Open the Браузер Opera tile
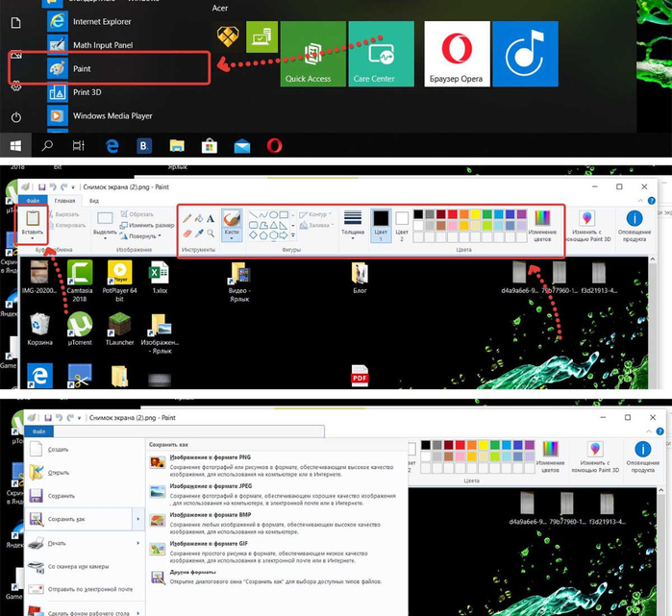This screenshot has height=616, width=672. point(457,54)
